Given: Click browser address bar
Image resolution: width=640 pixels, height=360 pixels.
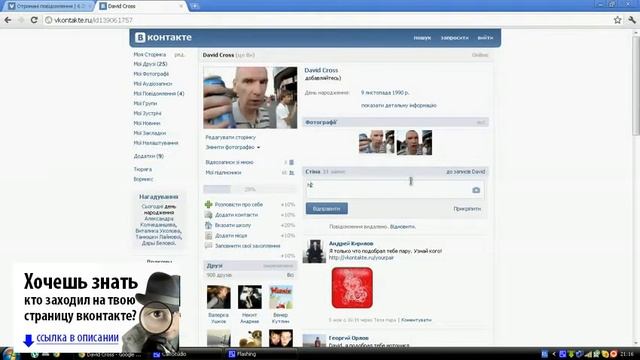Looking at the screenshot, I should point(327,20).
